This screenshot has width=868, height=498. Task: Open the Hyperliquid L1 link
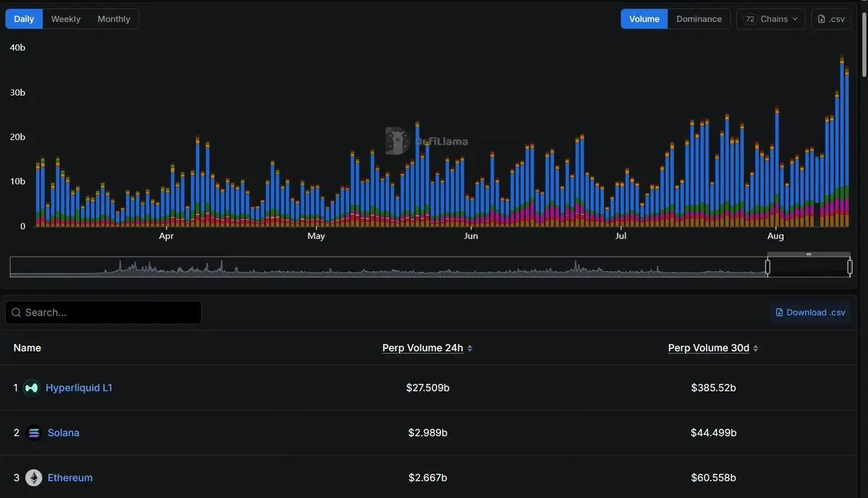[79, 387]
